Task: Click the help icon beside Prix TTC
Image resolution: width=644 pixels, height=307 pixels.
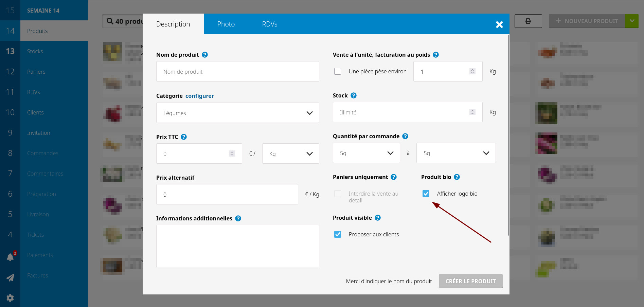Action: tap(184, 137)
